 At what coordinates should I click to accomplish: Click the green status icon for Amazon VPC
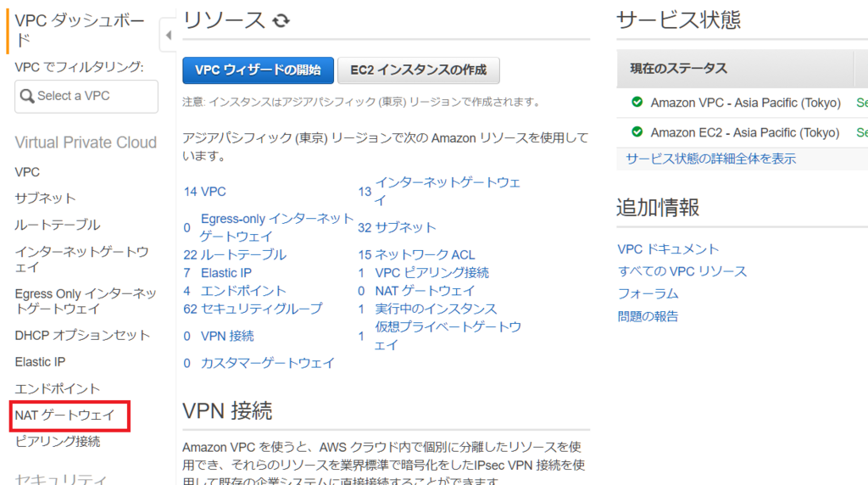(x=637, y=102)
